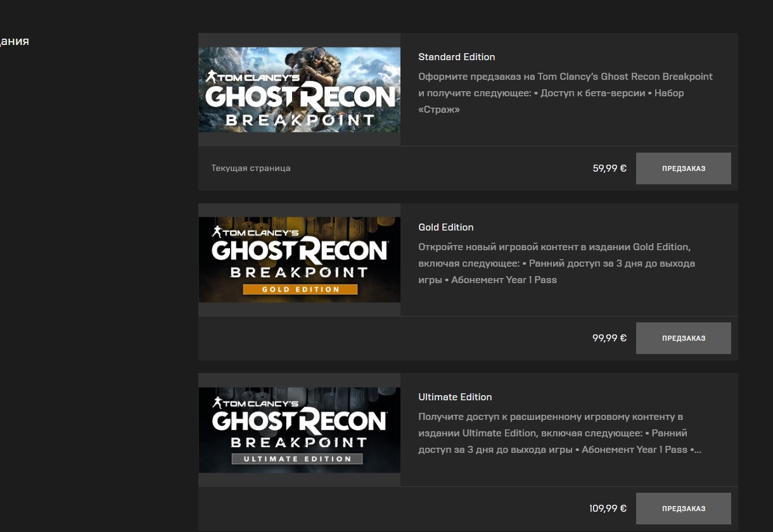This screenshot has height=532, width=773.
Task: Click the 'Текущая страница' label
Action: tap(251, 168)
